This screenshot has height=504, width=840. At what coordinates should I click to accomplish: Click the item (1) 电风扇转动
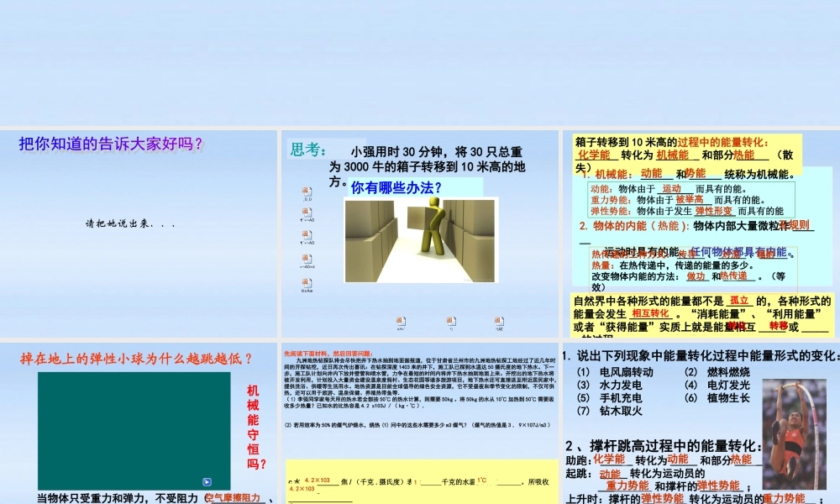click(x=615, y=372)
